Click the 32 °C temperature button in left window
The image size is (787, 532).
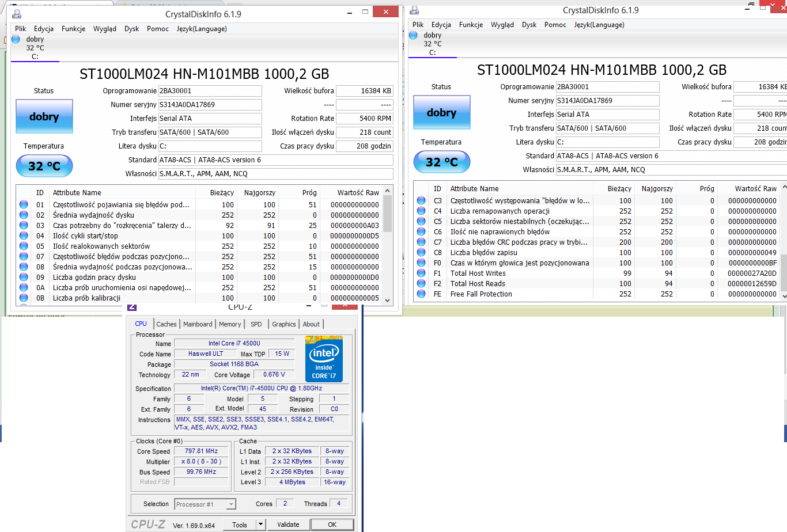click(x=44, y=166)
